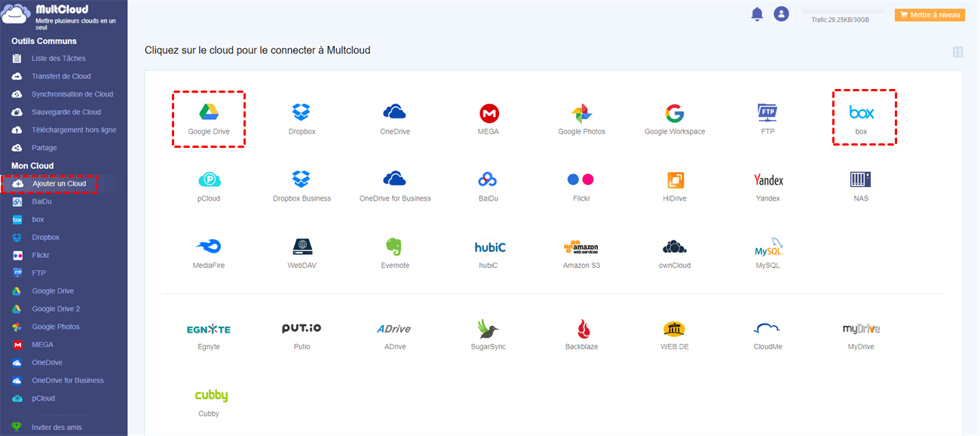The image size is (980, 436).
Task: Open FTP account in sidebar
Action: coord(38,273)
